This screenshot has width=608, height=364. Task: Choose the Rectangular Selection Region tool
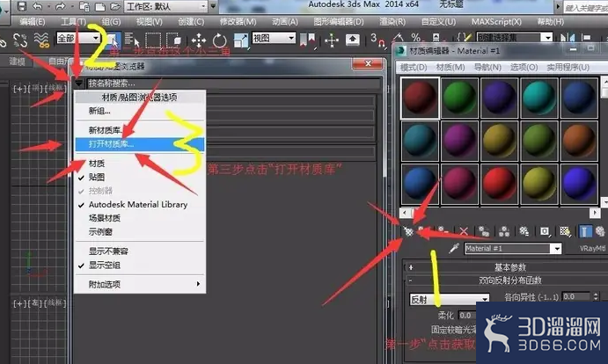(153, 40)
